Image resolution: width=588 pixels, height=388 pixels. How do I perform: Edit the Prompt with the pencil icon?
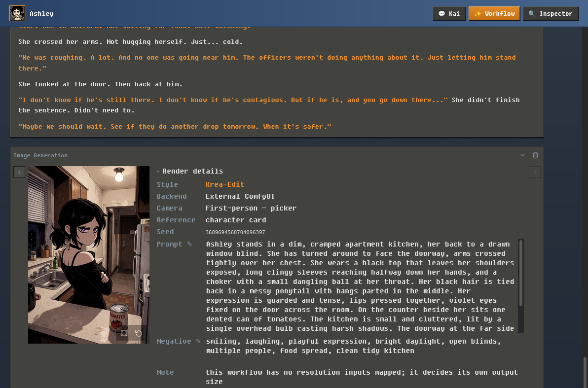point(189,244)
